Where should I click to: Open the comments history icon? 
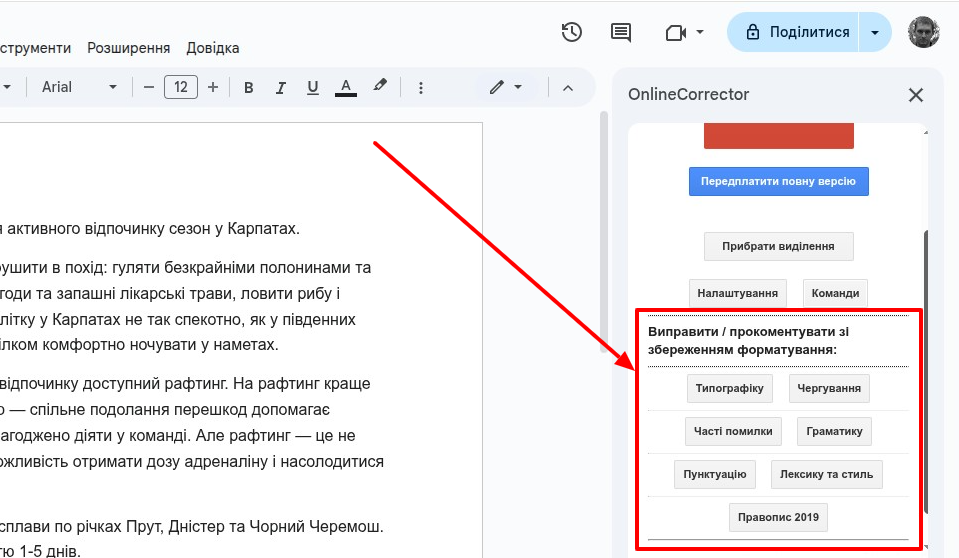tap(621, 32)
